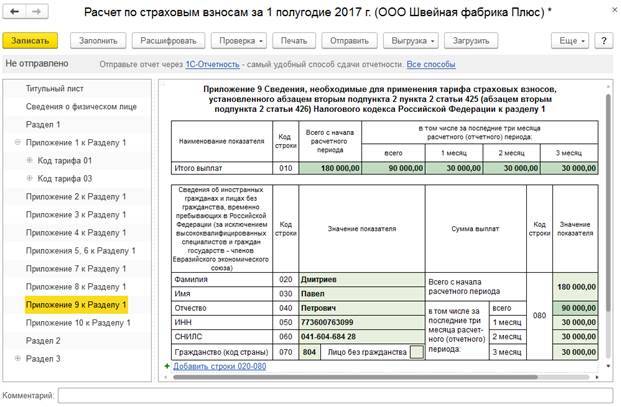Click the Отправить button
The image size is (621, 407).
coord(349,41)
